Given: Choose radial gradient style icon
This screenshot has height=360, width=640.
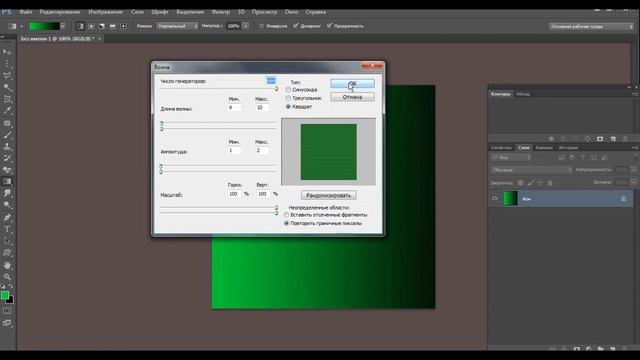Looking at the screenshot, I should point(91,26).
